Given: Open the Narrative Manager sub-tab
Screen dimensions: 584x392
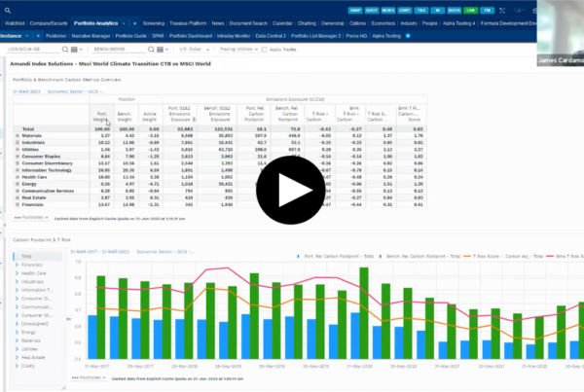Looking at the screenshot, I should pyautogui.click(x=91, y=36).
